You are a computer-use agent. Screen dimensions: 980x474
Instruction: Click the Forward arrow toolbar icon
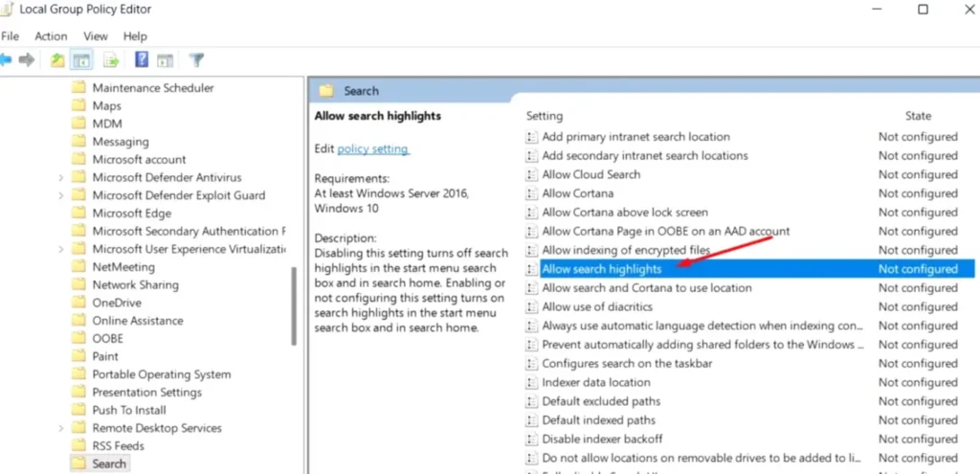(x=27, y=60)
